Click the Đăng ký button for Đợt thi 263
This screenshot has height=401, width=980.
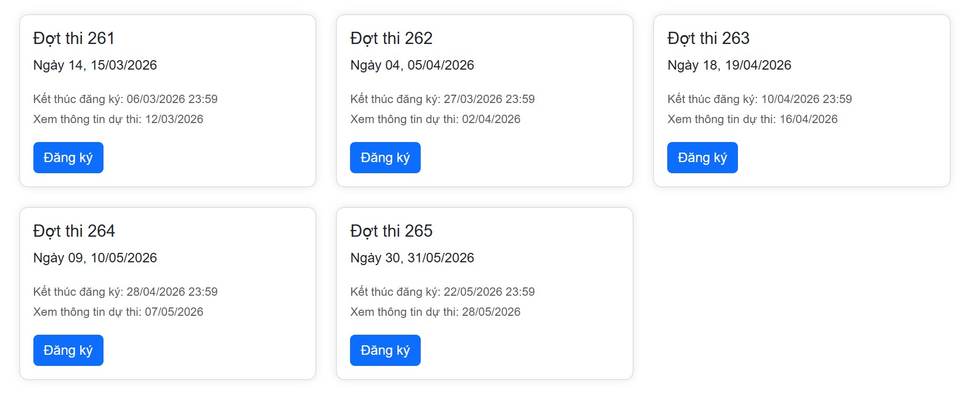click(702, 158)
